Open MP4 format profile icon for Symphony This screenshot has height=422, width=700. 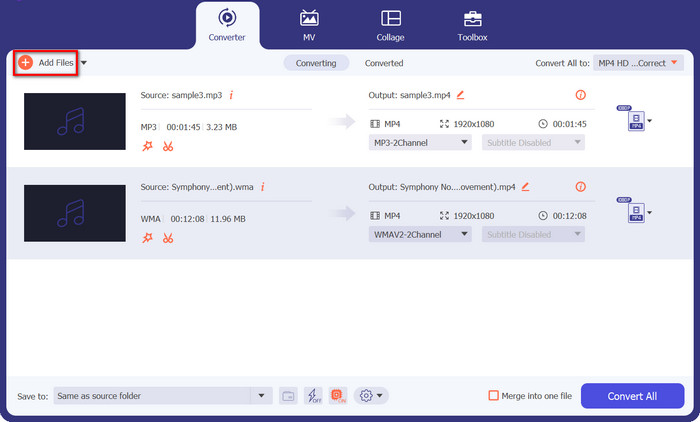[x=636, y=213]
